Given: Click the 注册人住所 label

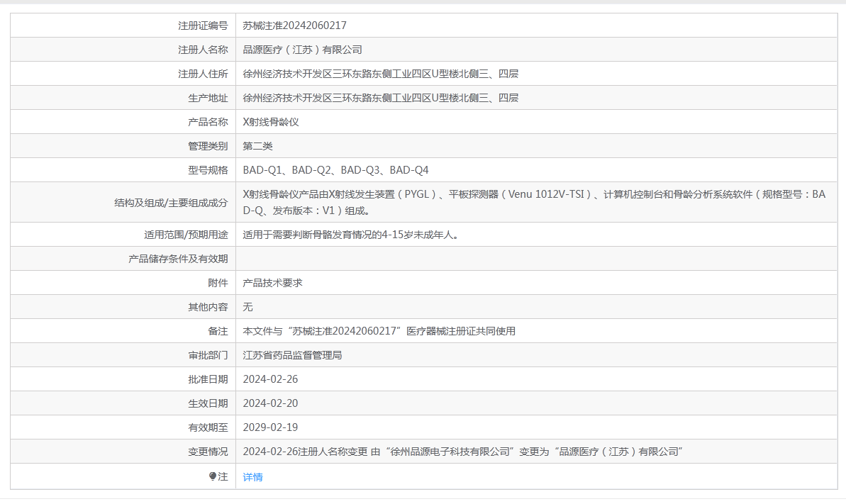Looking at the screenshot, I should pos(203,74).
